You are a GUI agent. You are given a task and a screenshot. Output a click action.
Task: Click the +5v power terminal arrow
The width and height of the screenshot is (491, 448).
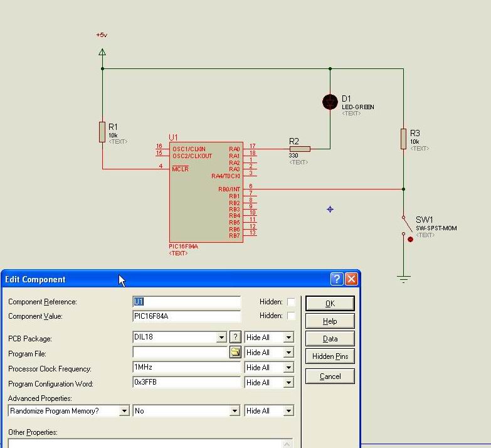(102, 52)
